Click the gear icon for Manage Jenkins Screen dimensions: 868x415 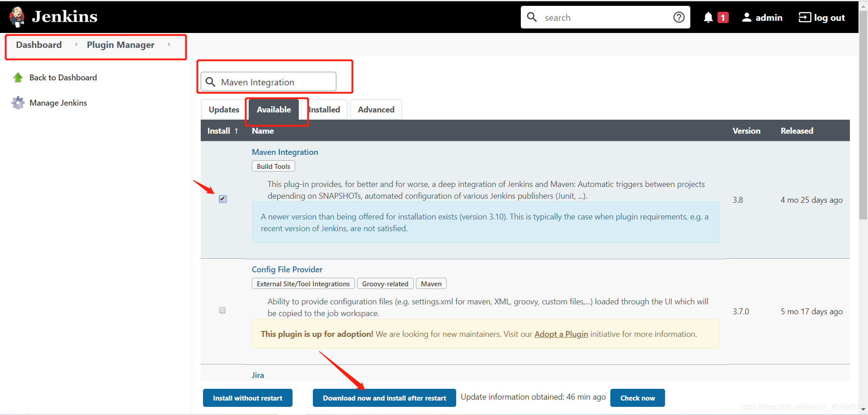click(18, 103)
